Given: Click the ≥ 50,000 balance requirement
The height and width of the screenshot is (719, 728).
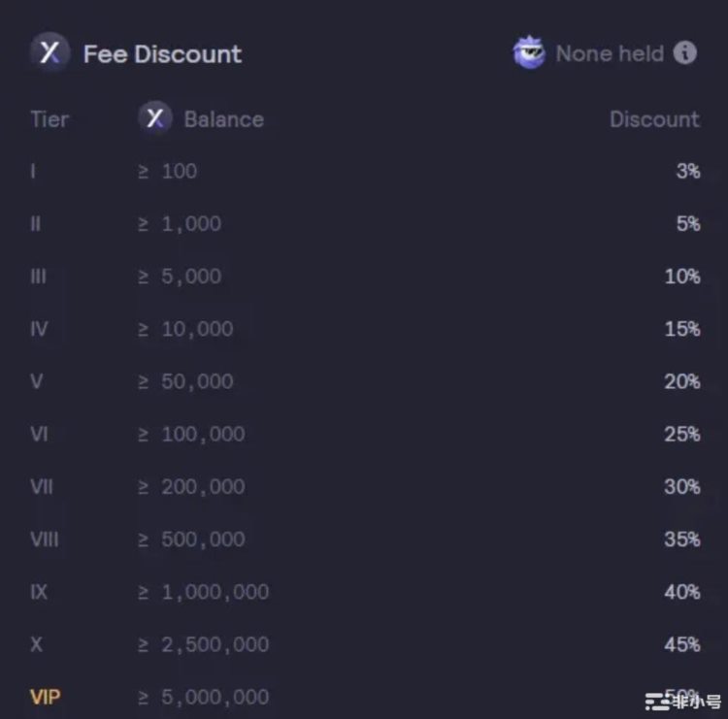Looking at the screenshot, I should click(x=185, y=381).
